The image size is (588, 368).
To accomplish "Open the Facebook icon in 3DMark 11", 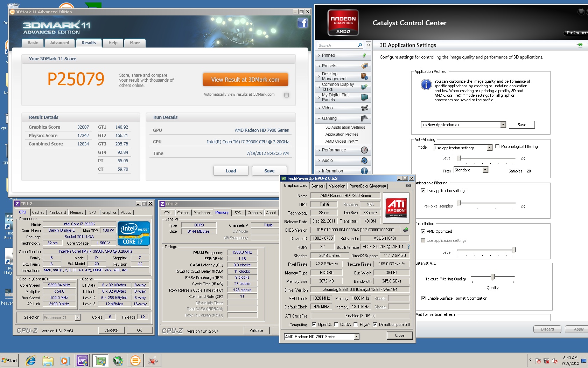I will point(303,23).
